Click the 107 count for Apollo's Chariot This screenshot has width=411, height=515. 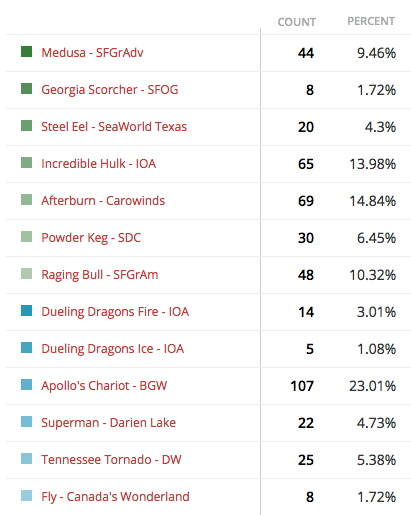tap(302, 386)
